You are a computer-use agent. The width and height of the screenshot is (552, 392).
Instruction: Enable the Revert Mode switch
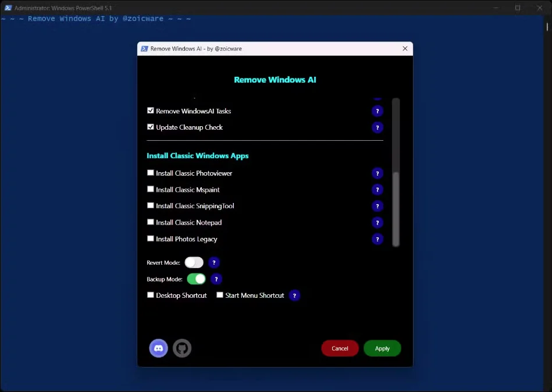click(194, 262)
